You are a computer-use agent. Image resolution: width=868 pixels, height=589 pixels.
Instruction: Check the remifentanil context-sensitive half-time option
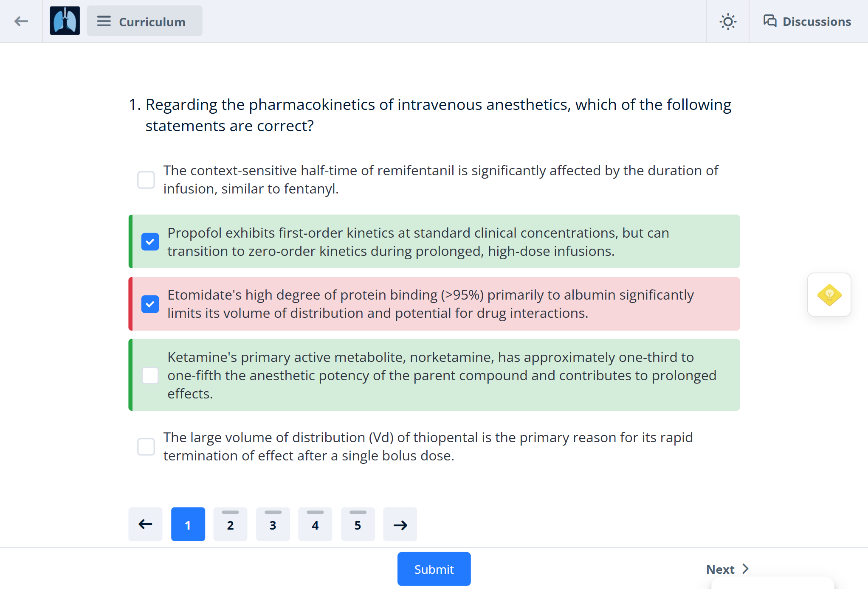[x=146, y=180]
